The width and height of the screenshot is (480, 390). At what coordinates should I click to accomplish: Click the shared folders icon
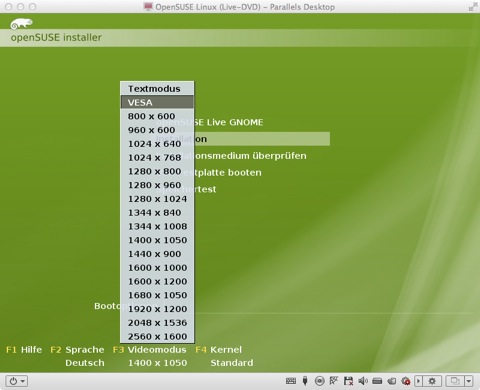pyautogui.click(x=392, y=381)
